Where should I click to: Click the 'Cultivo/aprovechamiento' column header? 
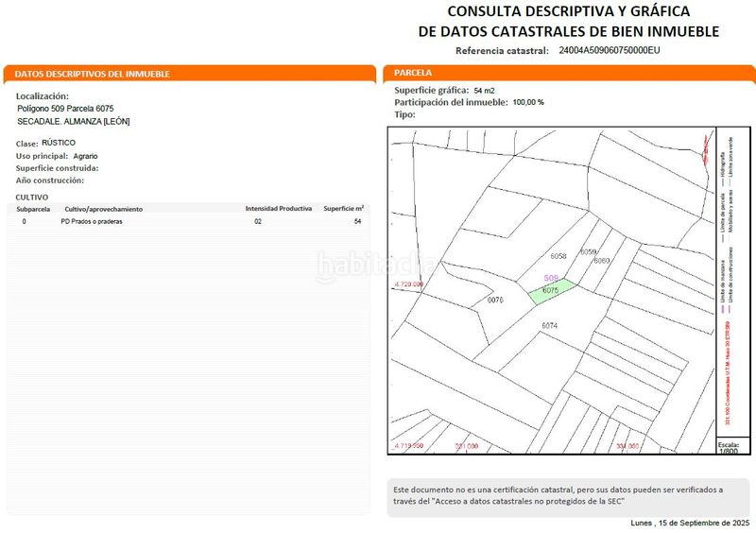coord(104,210)
